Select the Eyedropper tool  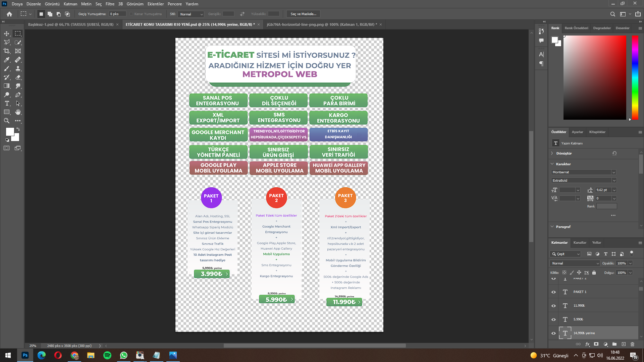click(7, 60)
